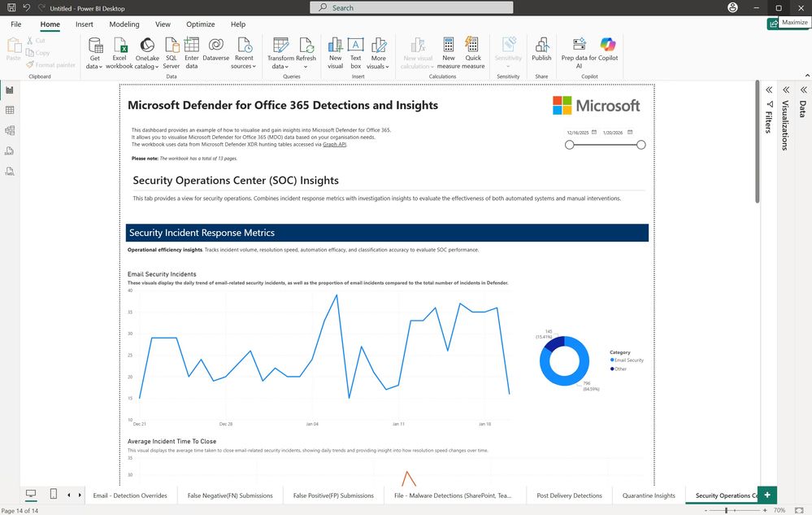
Task: Open user account icon in title bar
Action: tap(732, 8)
